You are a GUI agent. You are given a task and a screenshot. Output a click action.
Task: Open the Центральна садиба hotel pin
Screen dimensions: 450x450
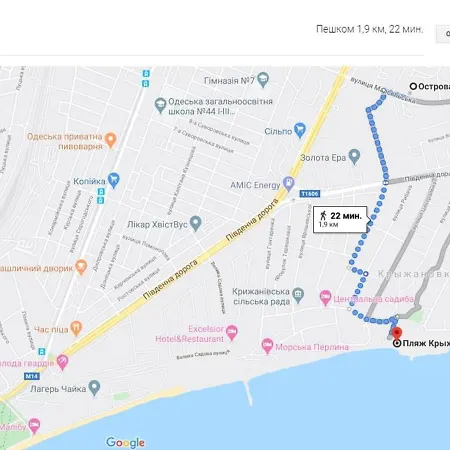coord(325,298)
